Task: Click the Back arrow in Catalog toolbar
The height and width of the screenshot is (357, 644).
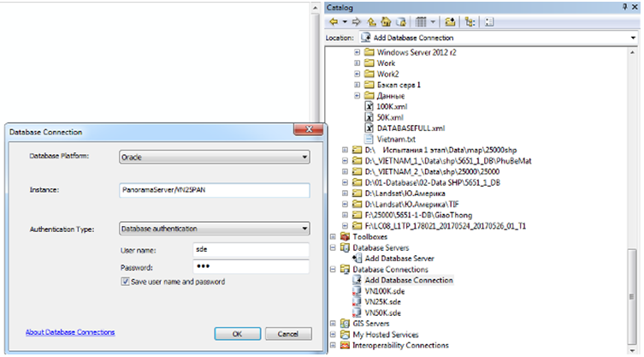Action: point(334,21)
